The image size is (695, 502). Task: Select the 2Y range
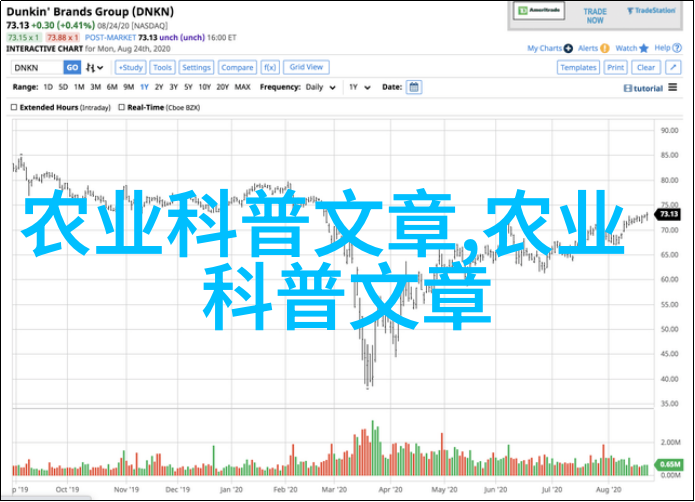coord(159,87)
